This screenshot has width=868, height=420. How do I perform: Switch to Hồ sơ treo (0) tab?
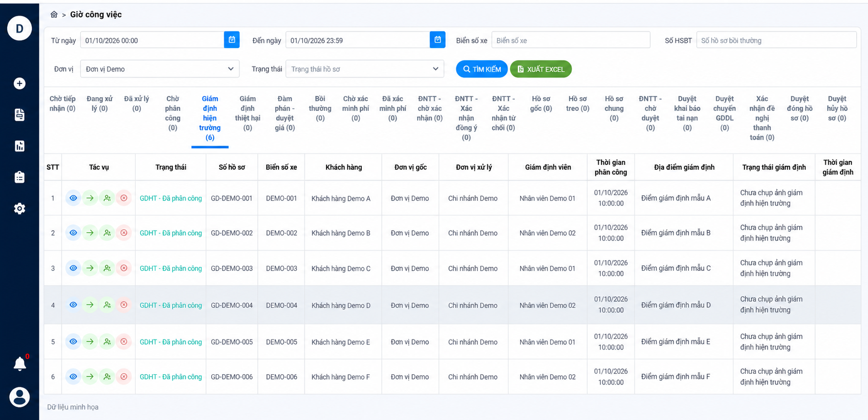(x=577, y=104)
